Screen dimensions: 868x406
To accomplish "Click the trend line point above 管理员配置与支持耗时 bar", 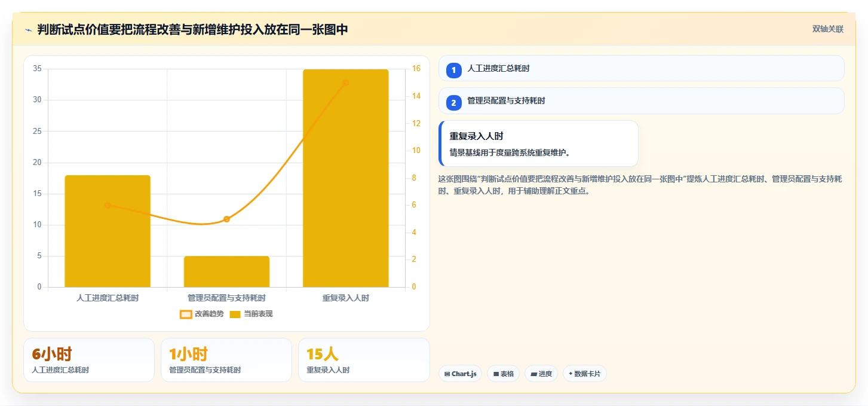I will point(226,219).
